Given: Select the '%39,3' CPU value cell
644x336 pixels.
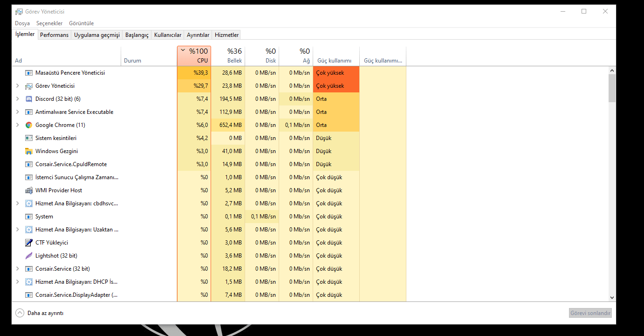Looking at the screenshot, I should click(x=194, y=73).
